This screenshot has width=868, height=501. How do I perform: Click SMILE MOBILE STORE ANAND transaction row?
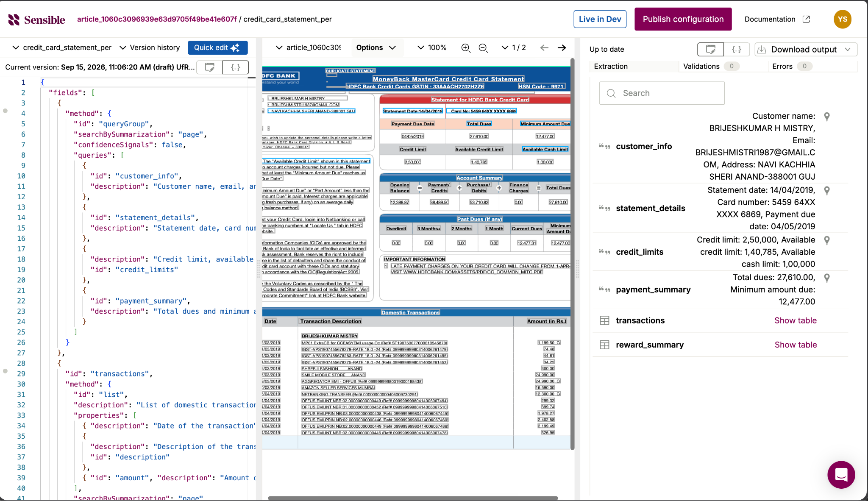333,375
